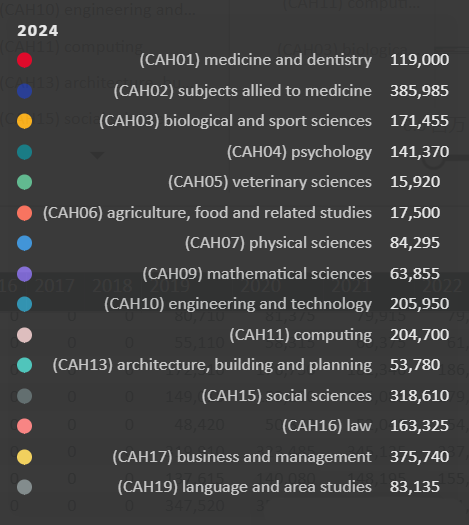Click the 385,985 value for subjects allied to medicine
This screenshot has height=525, width=469.
tap(419, 91)
